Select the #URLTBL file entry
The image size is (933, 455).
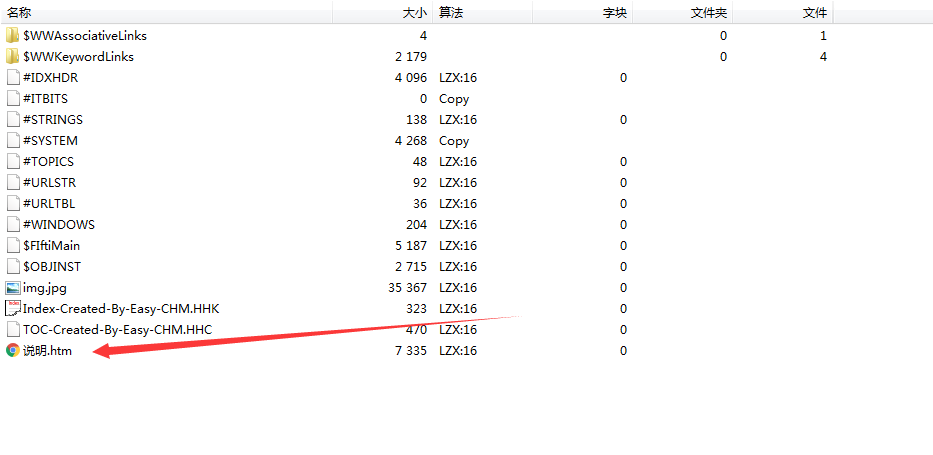[49, 203]
